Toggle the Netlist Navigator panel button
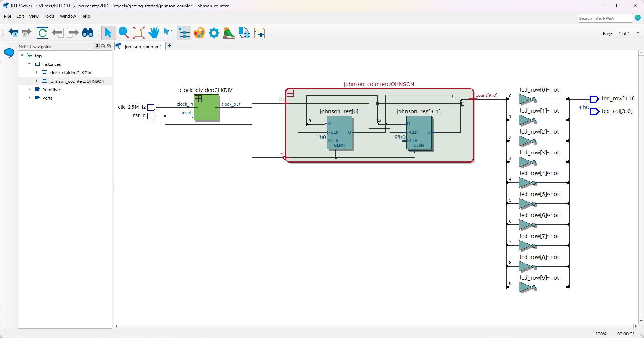 coord(184,33)
